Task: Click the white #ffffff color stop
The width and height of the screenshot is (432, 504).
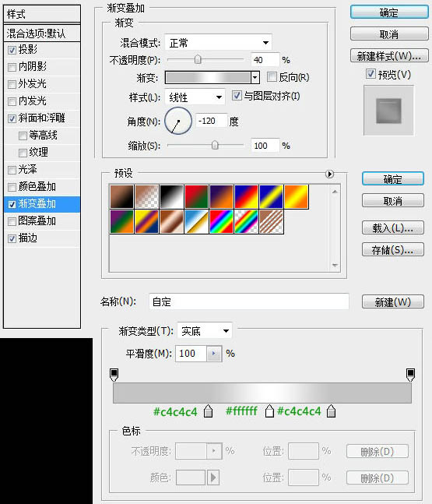Action: (x=269, y=411)
